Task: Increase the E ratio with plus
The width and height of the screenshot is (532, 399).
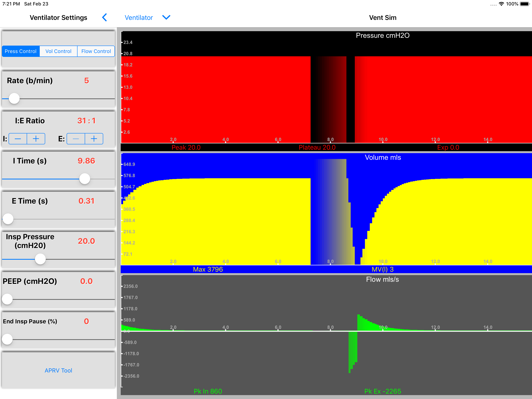Action: click(94, 139)
